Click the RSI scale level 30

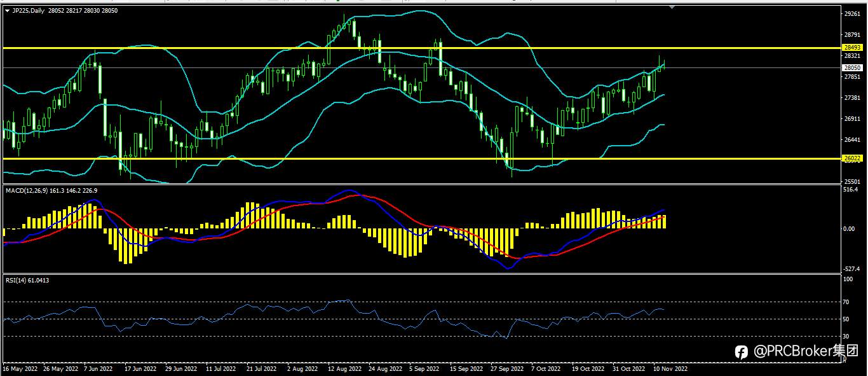click(846, 337)
